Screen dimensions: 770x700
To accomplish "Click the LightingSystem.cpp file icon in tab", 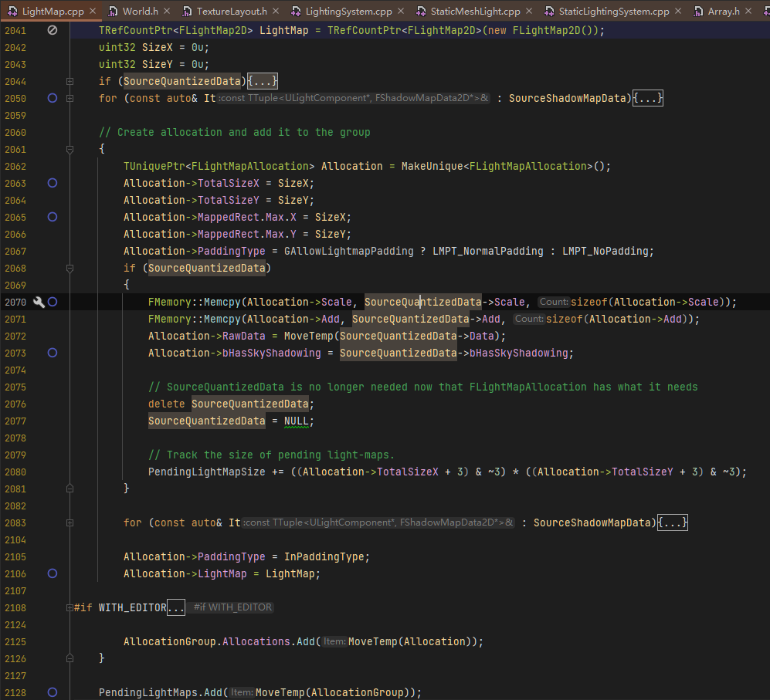I will pyautogui.click(x=296, y=11).
